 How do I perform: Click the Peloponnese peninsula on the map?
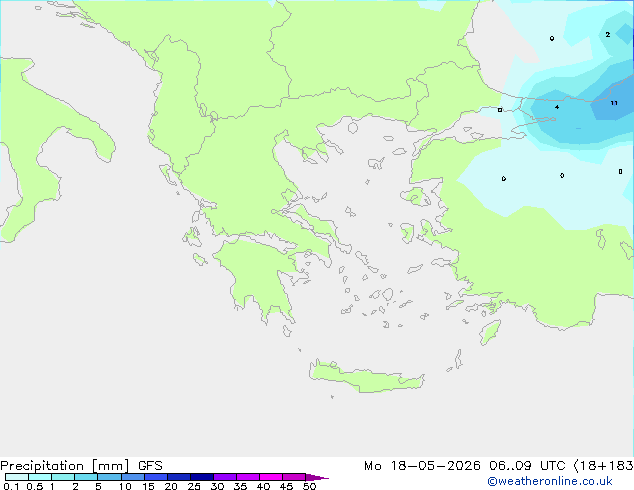point(259,275)
